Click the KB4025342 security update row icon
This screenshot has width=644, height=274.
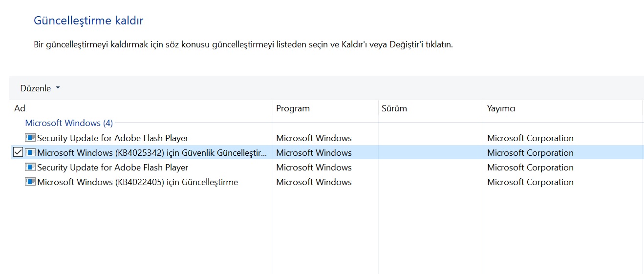[30, 152]
